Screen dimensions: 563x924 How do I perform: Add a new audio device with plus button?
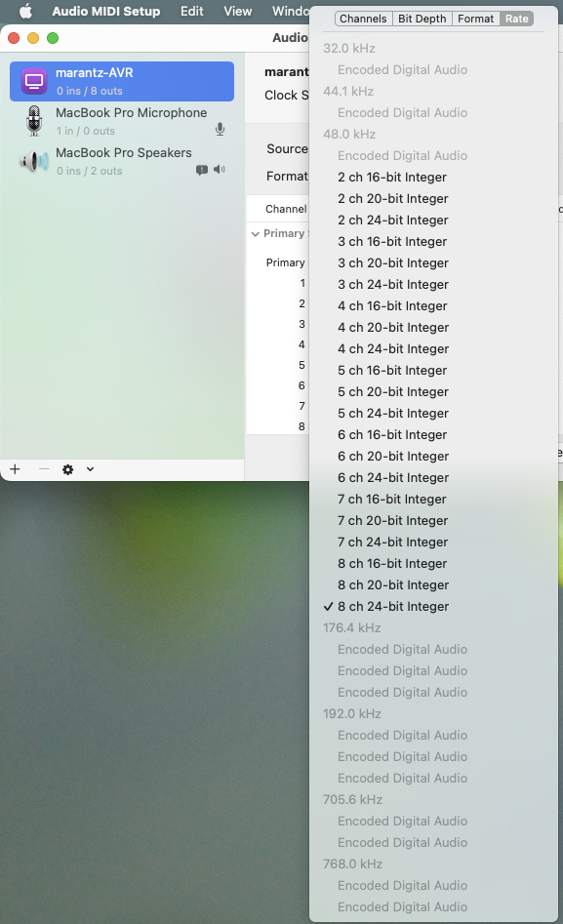point(16,469)
